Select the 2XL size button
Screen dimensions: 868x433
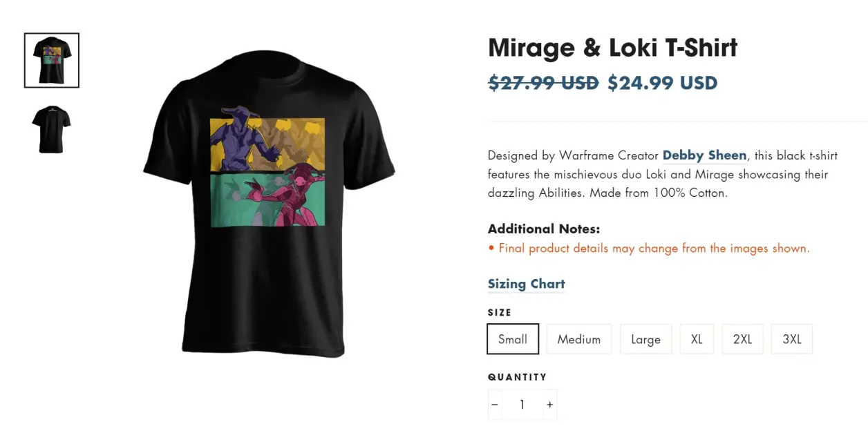click(x=742, y=339)
